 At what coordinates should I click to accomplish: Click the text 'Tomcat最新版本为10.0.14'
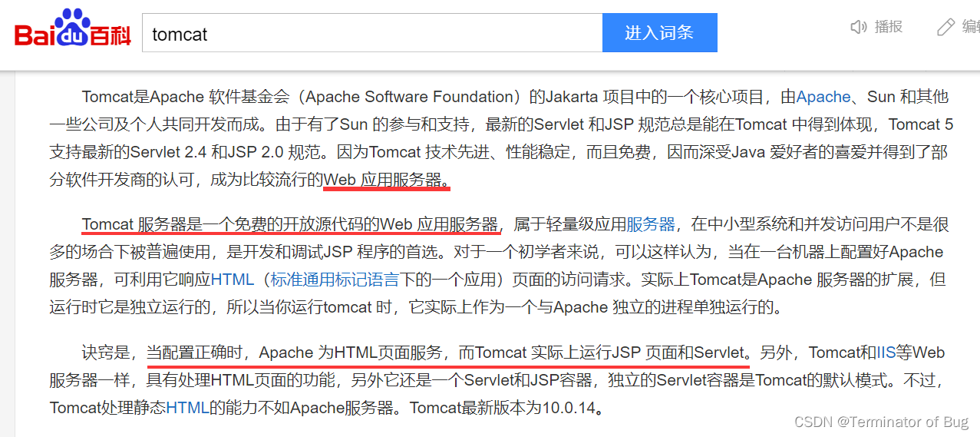[503, 408]
